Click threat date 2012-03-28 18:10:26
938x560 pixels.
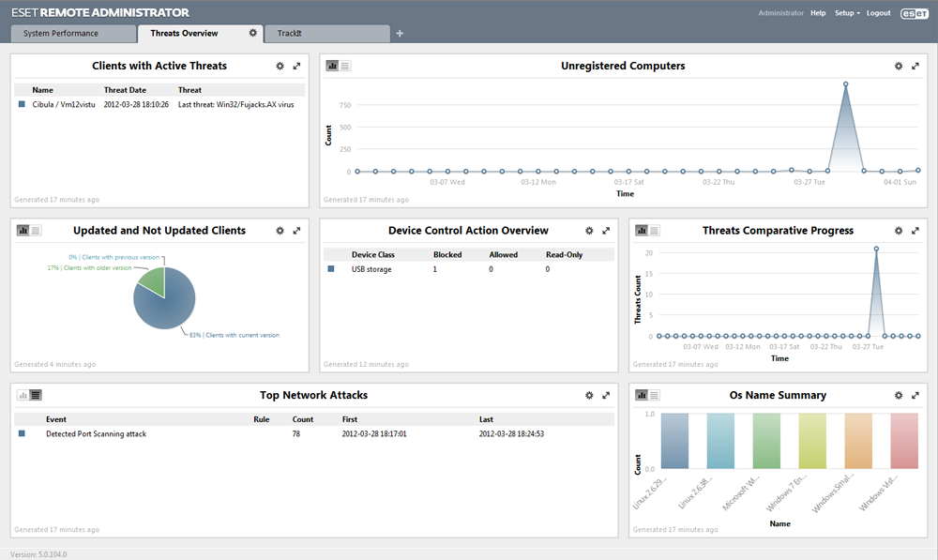click(136, 105)
